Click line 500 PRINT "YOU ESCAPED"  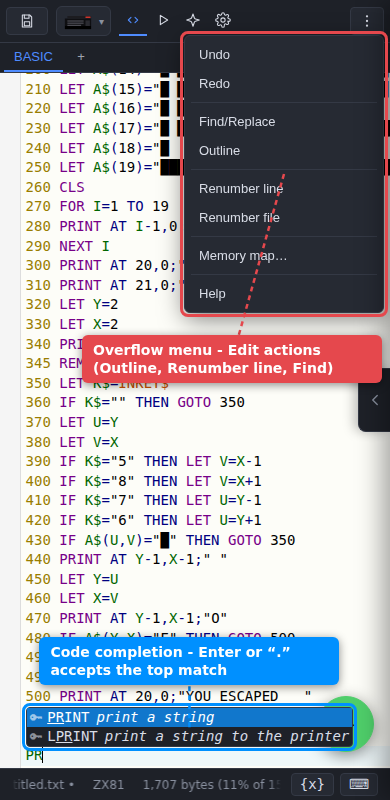click(168, 696)
